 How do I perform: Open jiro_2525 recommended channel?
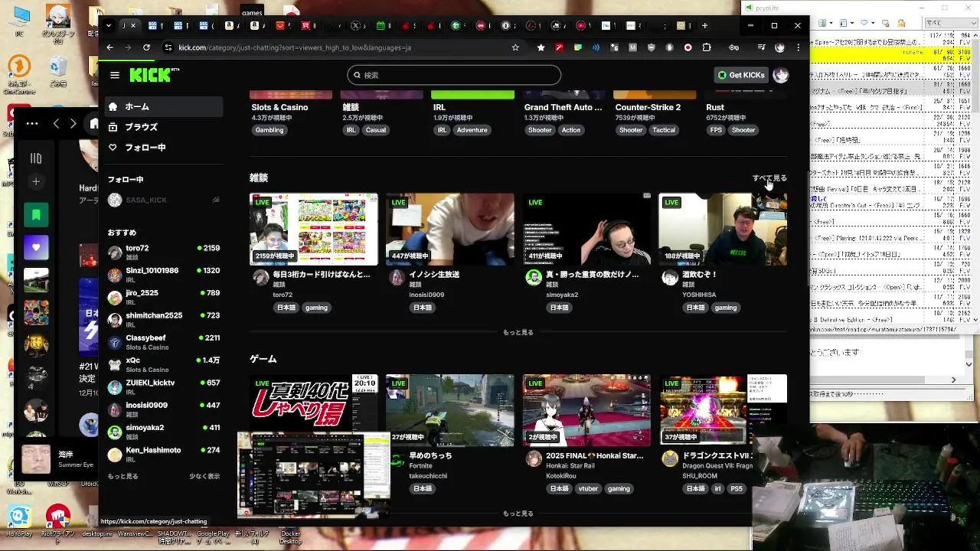tap(164, 297)
